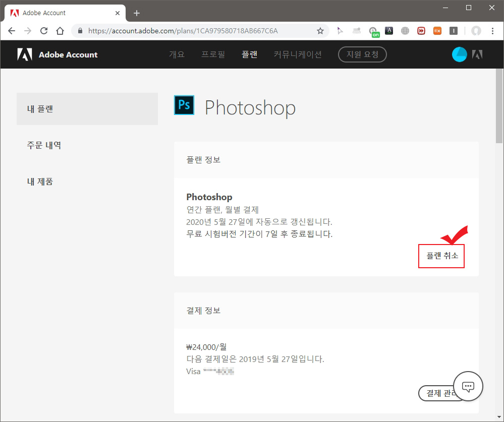Click the 지원 요청 button
The image size is (504, 422).
pos(362,54)
